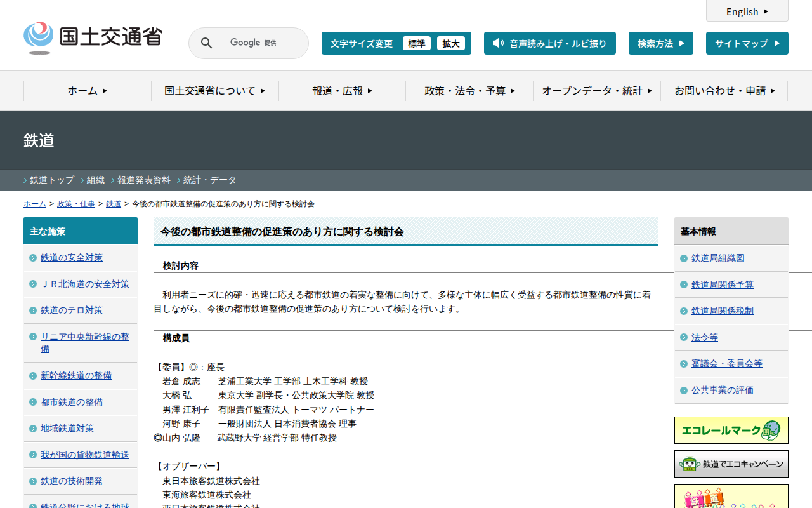This screenshot has width=812, height=508.
Task: Open the 報道・広報 navigation menu
Action: click(x=342, y=91)
